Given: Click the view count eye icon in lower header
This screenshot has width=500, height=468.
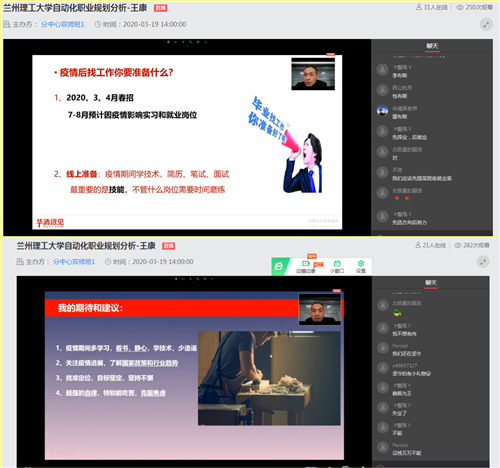Looking at the screenshot, I should click(458, 245).
